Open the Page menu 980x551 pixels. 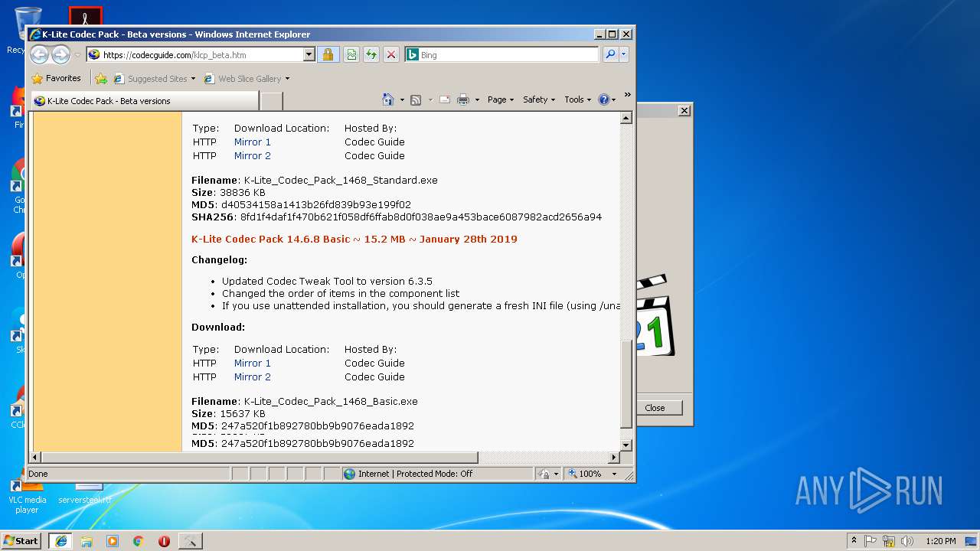[500, 99]
